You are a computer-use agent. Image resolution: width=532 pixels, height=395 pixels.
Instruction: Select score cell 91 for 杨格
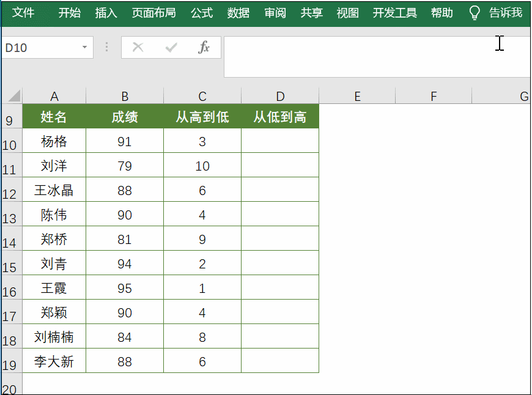coord(125,141)
